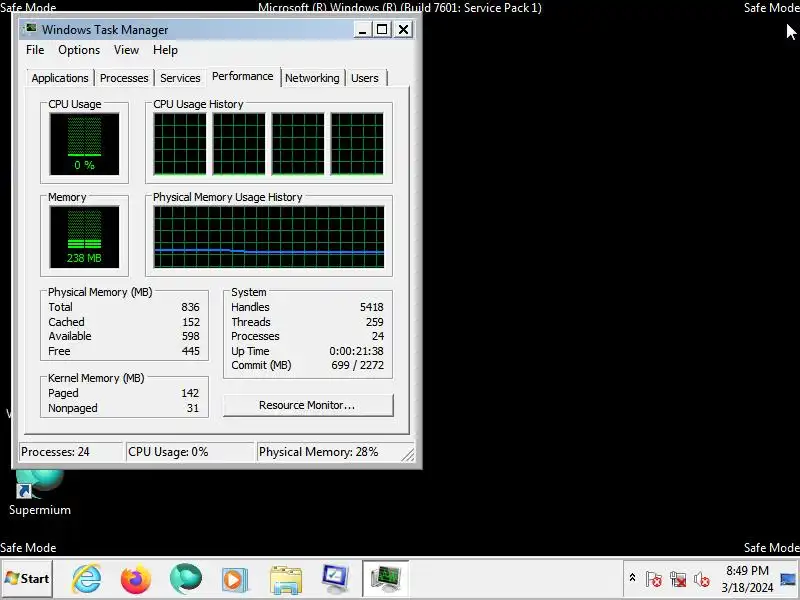The height and width of the screenshot is (600, 800).
Task: Switch to the Services tab
Action: coord(180,78)
